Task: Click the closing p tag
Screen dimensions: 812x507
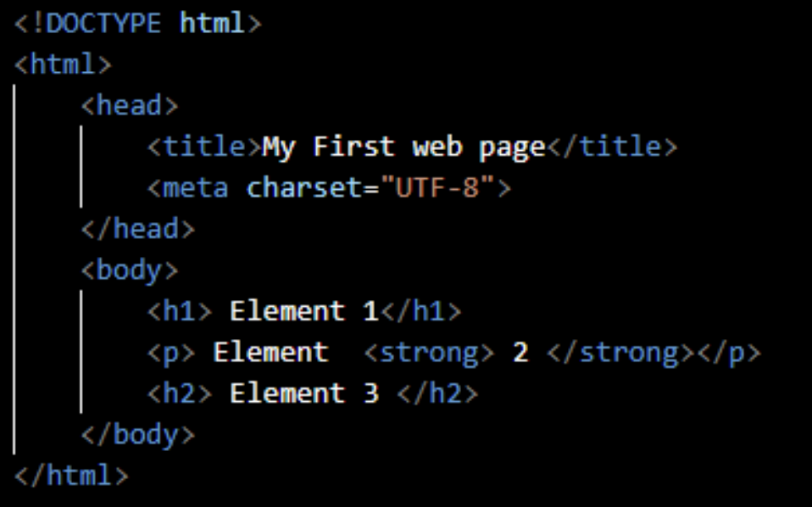Action: 728,352
